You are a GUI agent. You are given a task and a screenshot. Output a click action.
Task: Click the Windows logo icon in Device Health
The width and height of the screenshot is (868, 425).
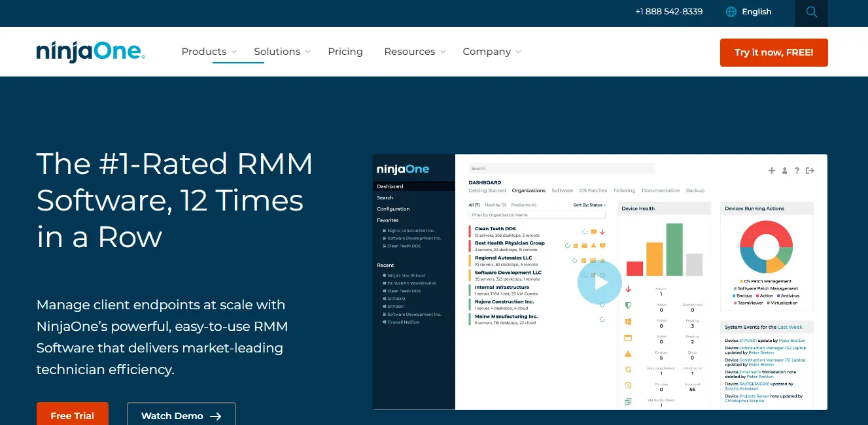point(628,322)
